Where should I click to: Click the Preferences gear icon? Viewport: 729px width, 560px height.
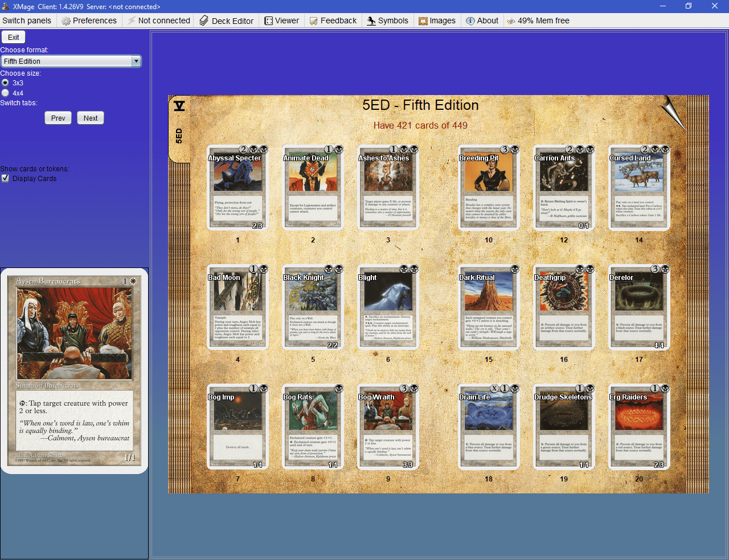pyautogui.click(x=67, y=21)
